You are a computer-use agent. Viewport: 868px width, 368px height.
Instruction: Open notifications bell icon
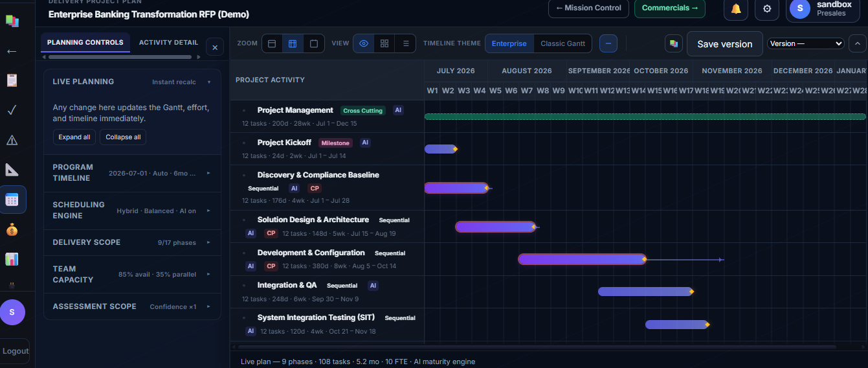(736, 8)
